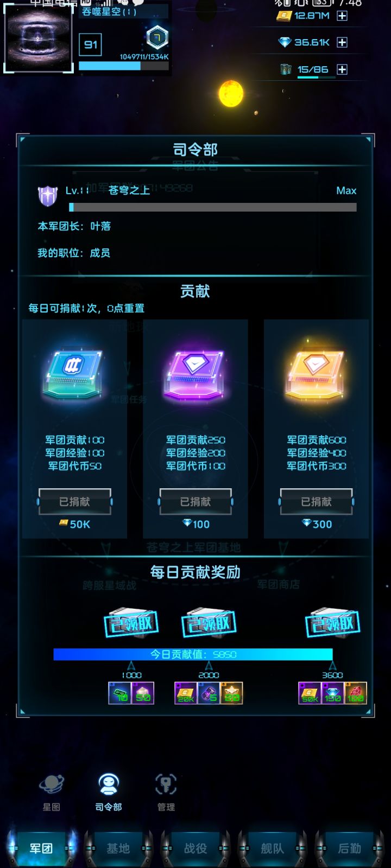Image resolution: width=391 pixels, height=868 pixels.
Task: Add energy using the plus beside 15/86
Action: click(x=342, y=69)
